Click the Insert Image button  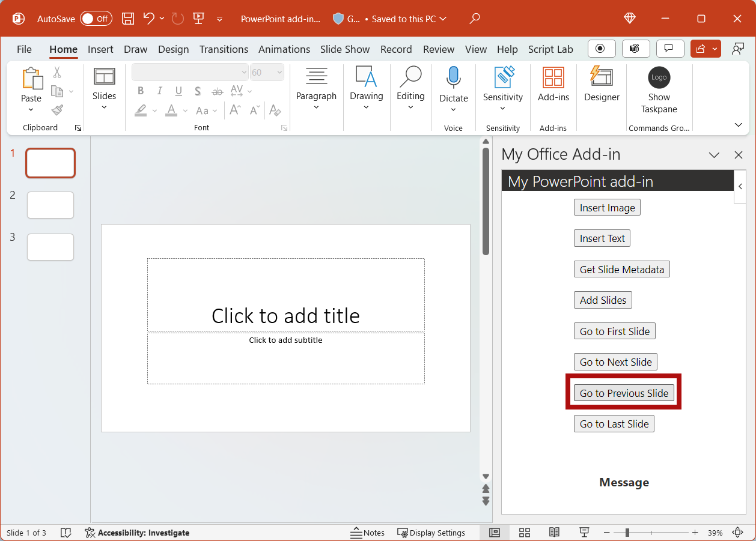click(607, 208)
